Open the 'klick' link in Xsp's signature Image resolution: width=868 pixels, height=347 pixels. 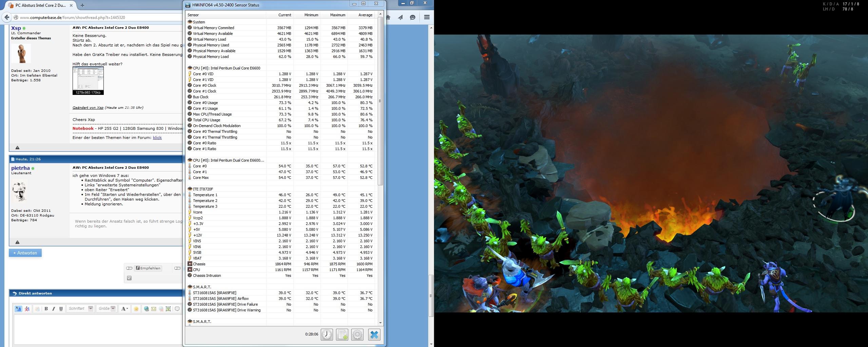pos(157,138)
